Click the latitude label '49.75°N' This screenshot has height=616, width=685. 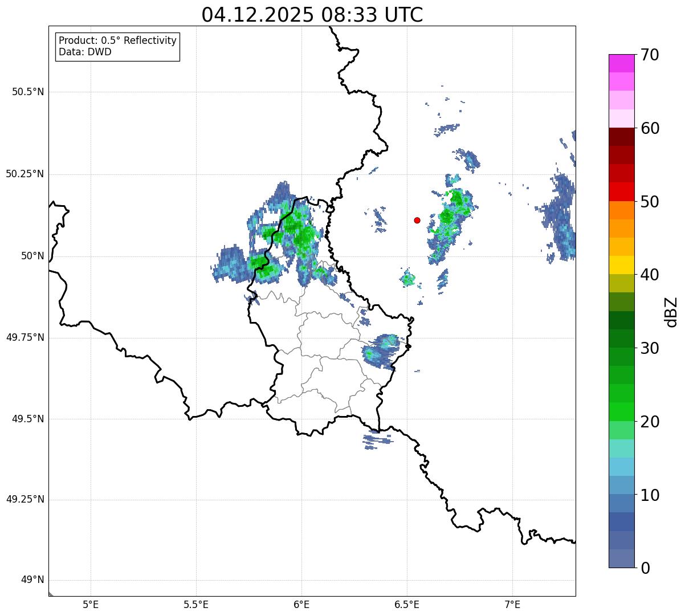(25, 337)
